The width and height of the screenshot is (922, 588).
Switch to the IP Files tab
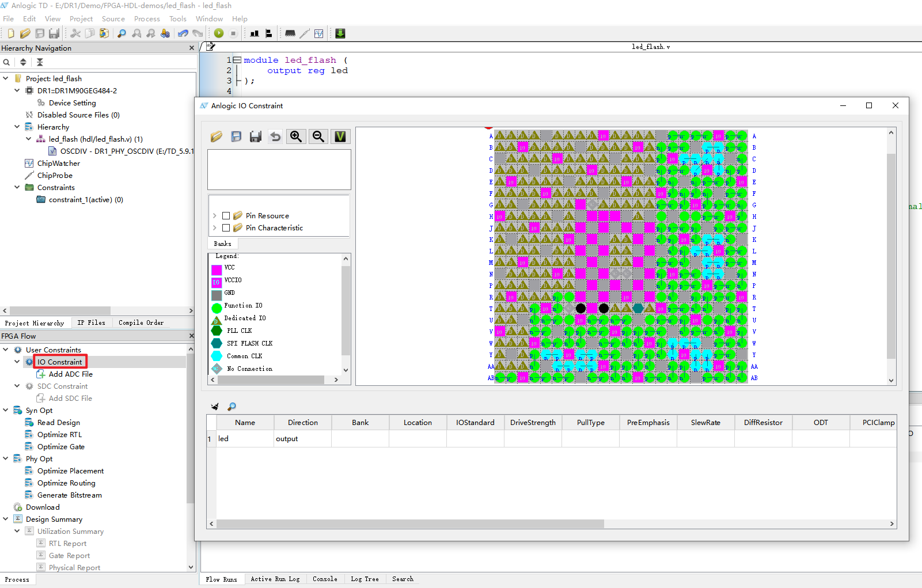click(91, 323)
